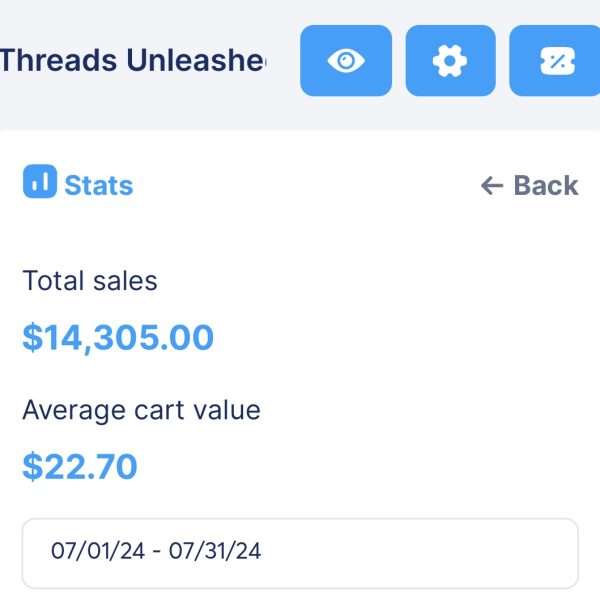Open the date range picker field

[300, 552]
